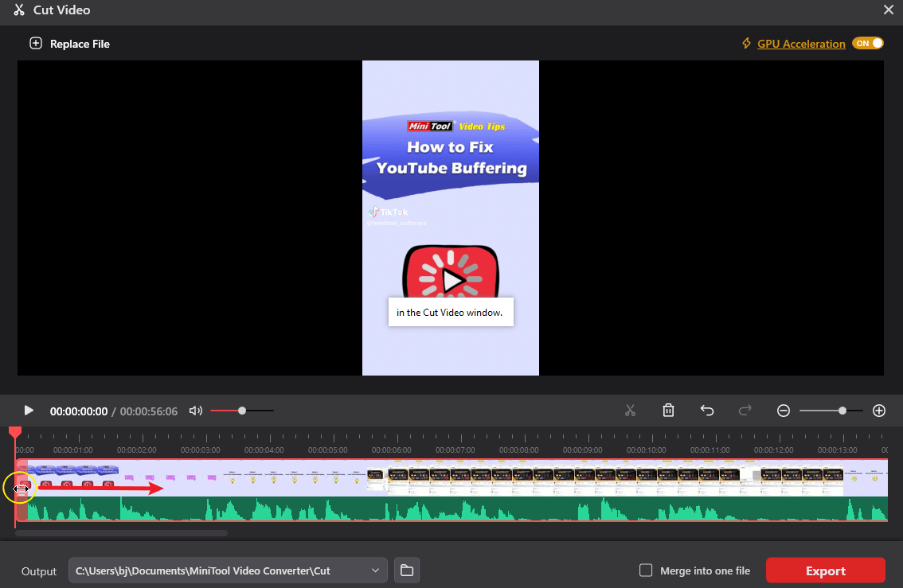Mute audio with the speaker icon
Image resolution: width=903 pixels, height=588 pixels.
pos(196,411)
